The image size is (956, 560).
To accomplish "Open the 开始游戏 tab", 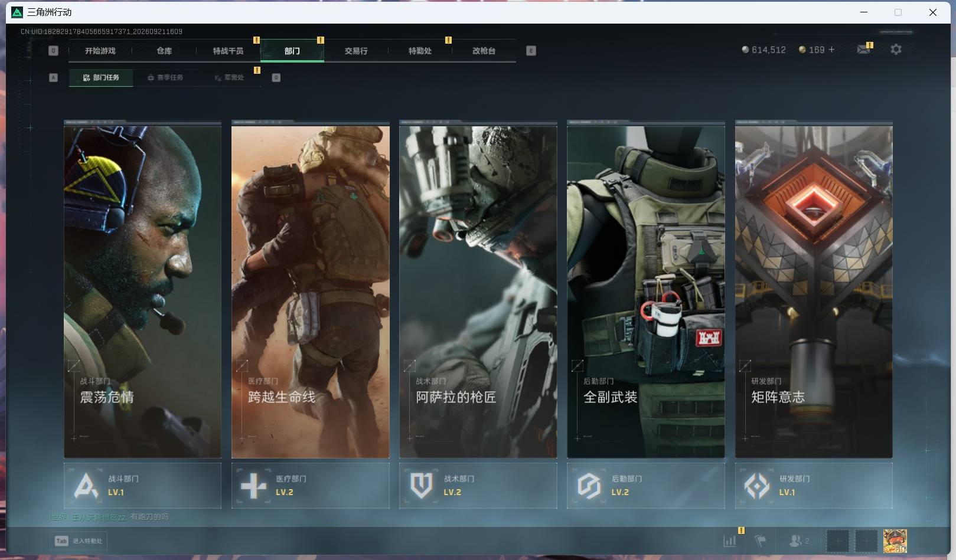I will [x=100, y=51].
